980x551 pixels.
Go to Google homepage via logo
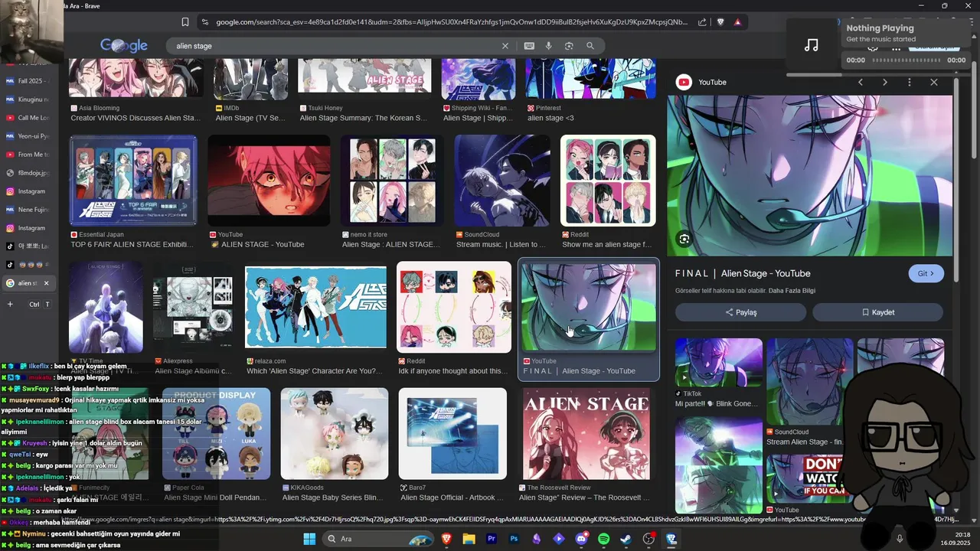124,46
